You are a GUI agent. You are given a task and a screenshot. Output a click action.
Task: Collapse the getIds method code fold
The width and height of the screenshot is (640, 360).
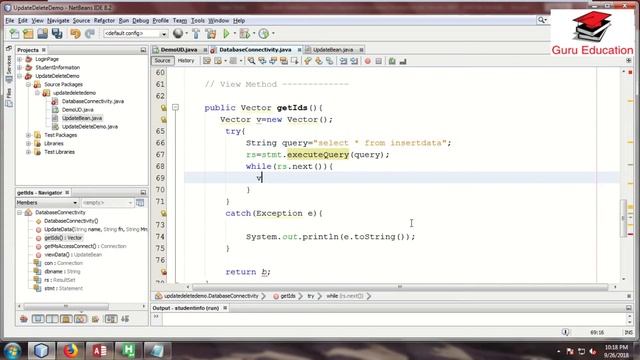tap(176, 107)
